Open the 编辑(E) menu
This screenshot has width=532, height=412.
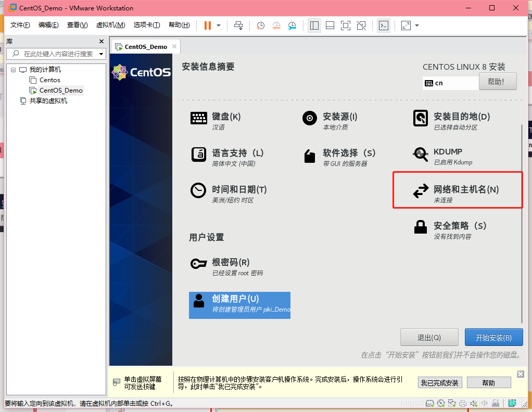pos(48,25)
